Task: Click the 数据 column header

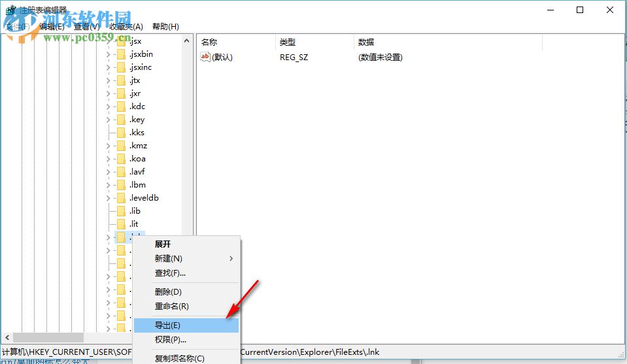Action: tap(448, 42)
